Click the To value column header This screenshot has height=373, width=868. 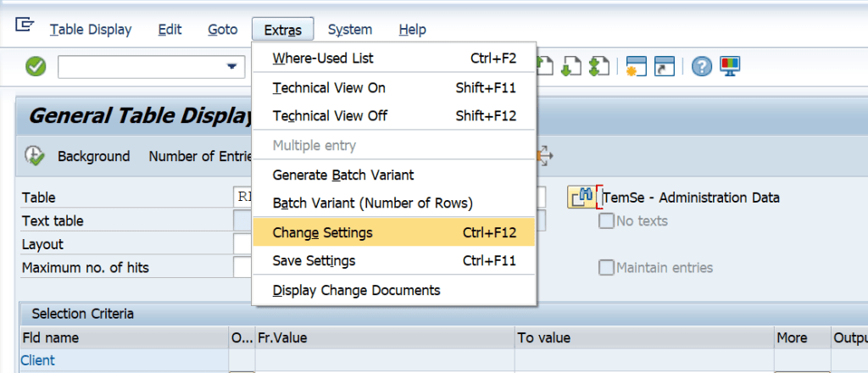pyautogui.click(x=644, y=337)
